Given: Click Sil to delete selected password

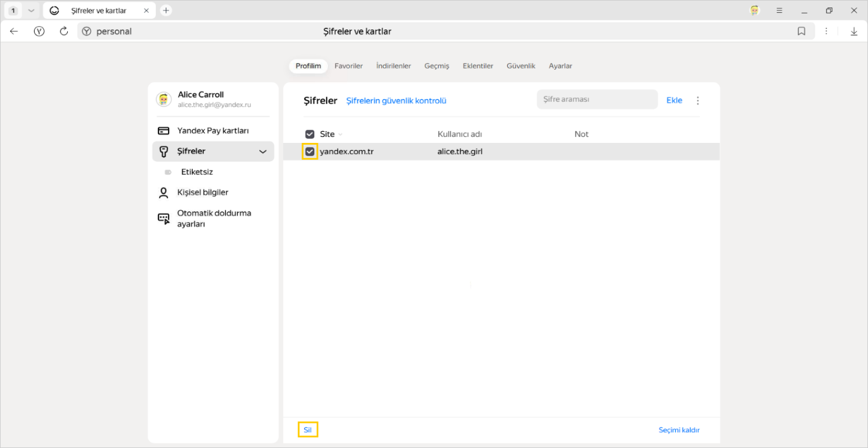Looking at the screenshot, I should pos(307,430).
